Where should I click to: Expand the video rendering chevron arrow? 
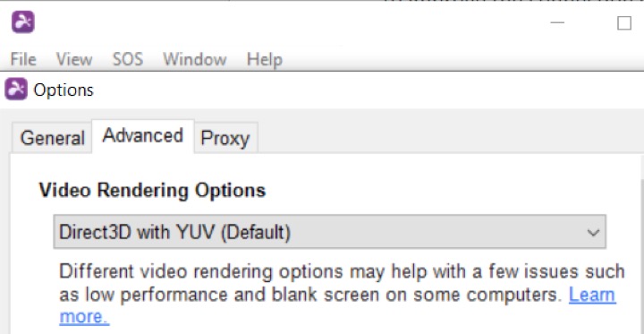click(x=593, y=233)
